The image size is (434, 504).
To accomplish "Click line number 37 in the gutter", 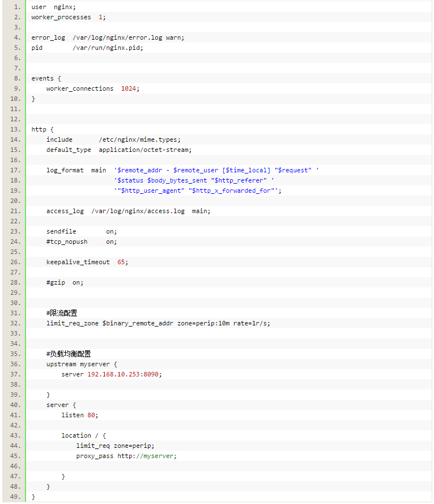I will pos(15,375).
